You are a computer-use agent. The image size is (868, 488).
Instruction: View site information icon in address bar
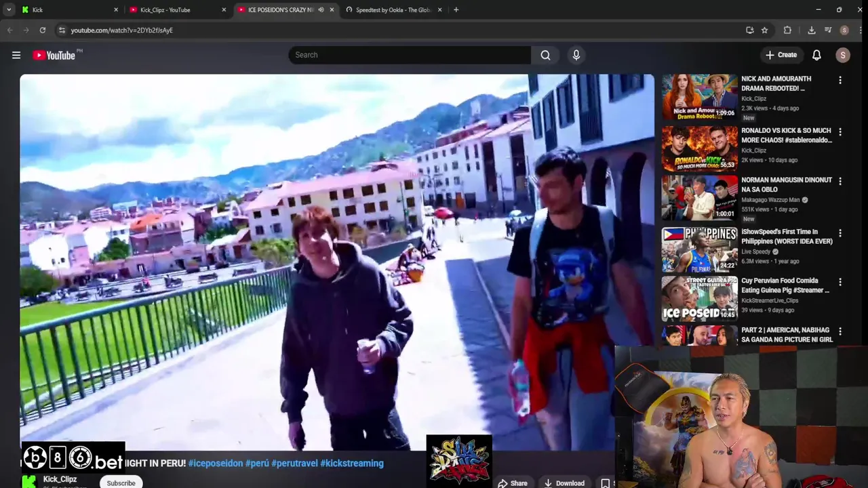pyautogui.click(x=62, y=30)
